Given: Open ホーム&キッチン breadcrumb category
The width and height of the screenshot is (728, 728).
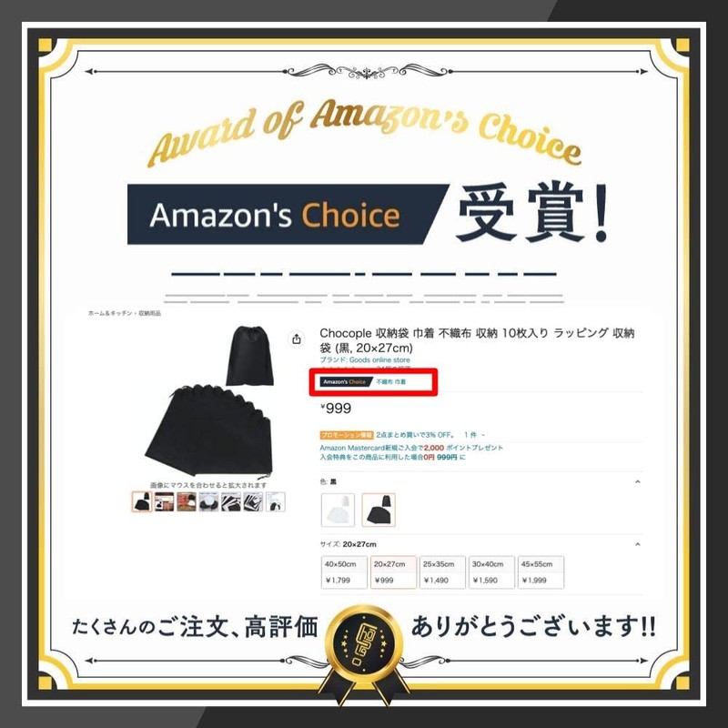Looking at the screenshot, I should click(x=110, y=313).
